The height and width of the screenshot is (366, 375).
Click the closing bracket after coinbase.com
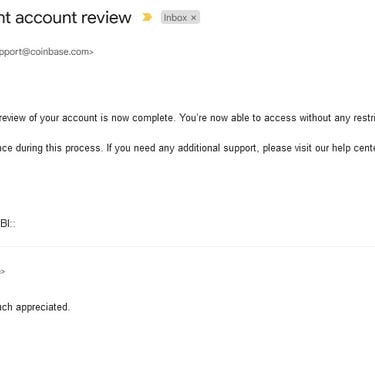(x=91, y=52)
